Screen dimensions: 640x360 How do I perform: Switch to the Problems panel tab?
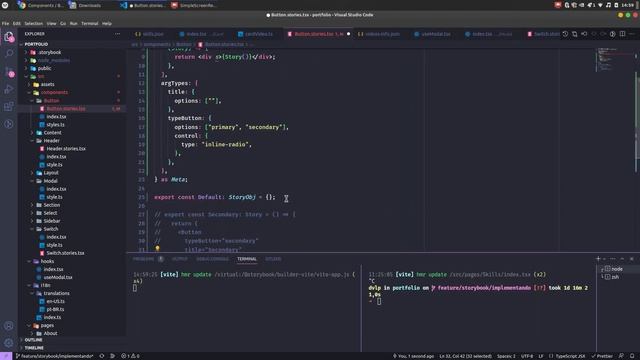[x=143, y=259]
